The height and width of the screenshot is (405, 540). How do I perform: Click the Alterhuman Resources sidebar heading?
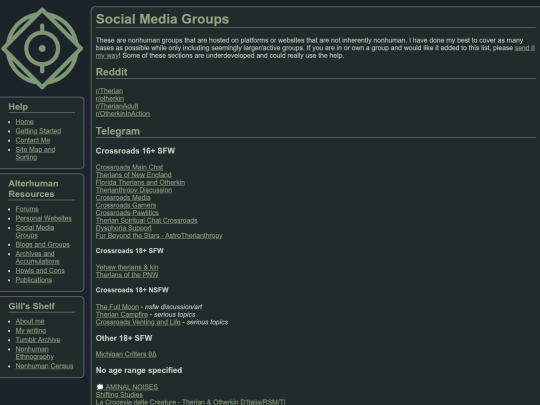[33, 189]
